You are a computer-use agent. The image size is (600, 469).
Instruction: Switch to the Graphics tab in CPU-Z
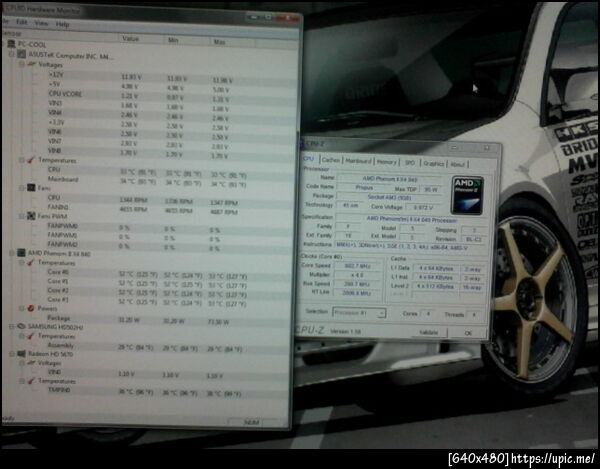434,163
